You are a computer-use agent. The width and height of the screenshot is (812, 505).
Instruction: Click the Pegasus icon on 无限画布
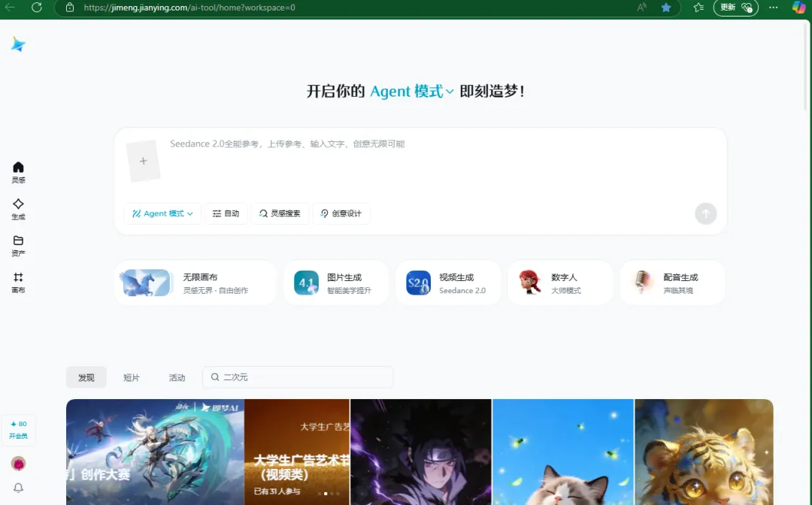[146, 283]
